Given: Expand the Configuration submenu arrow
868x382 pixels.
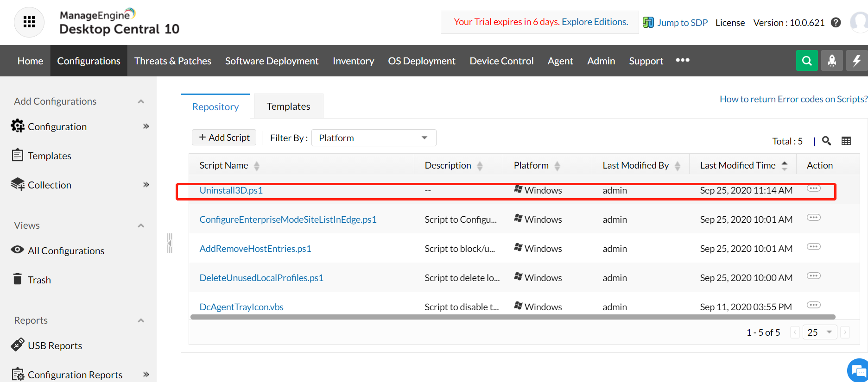Looking at the screenshot, I should point(146,126).
